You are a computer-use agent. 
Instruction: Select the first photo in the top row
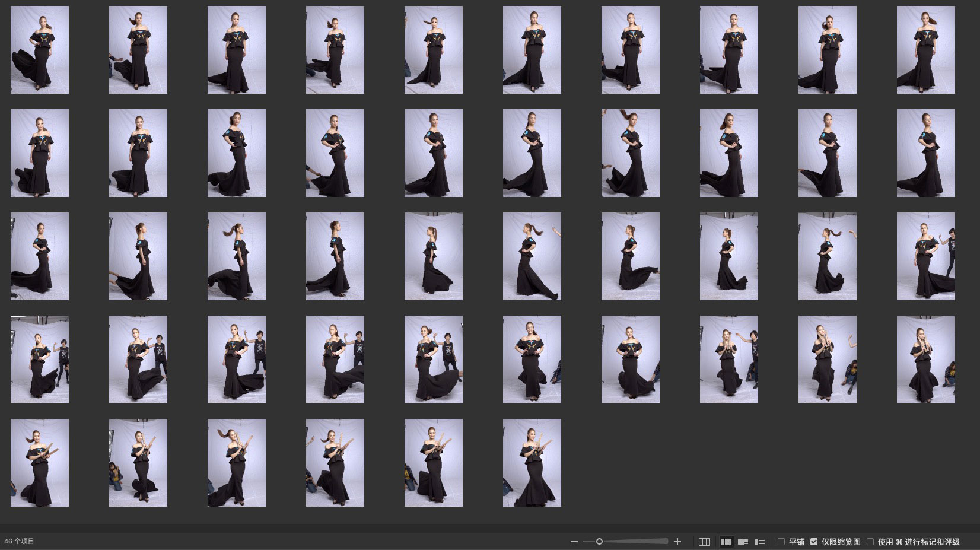pyautogui.click(x=40, y=50)
